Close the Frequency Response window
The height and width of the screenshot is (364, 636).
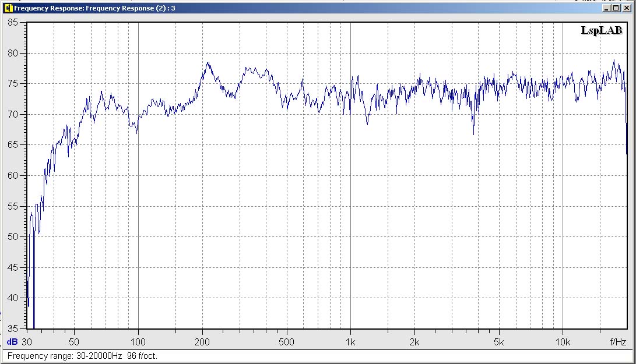pyautogui.click(x=625, y=8)
